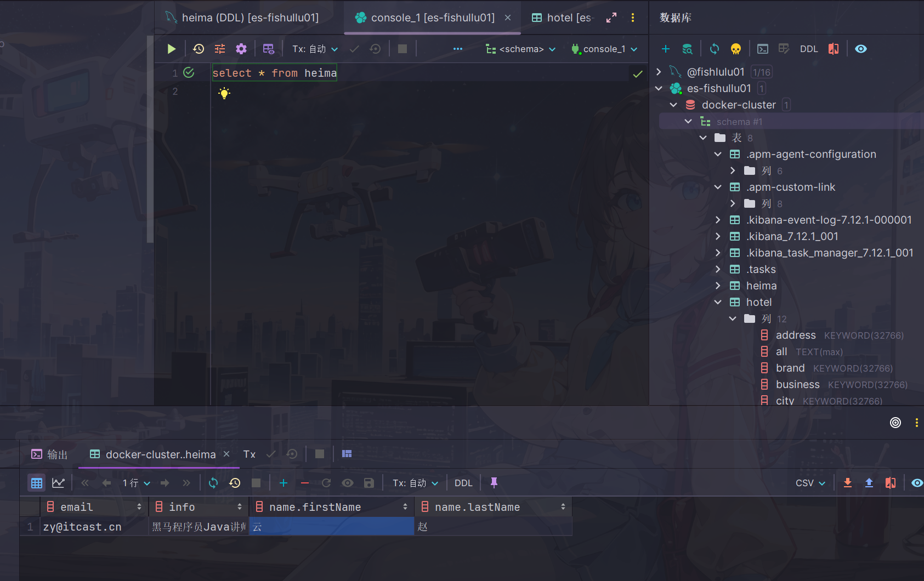Expand the heima table node
Screen dimensions: 924x581
tap(718, 286)
